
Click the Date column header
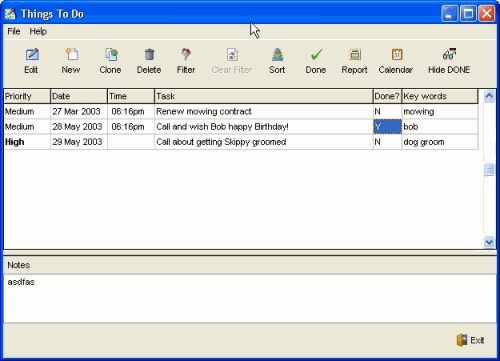click(x=79, y=96)
